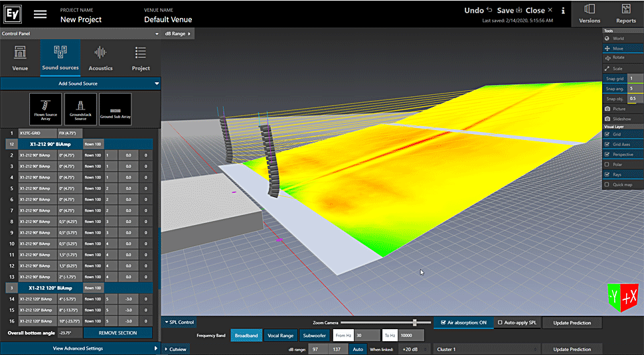Select row 1 X12TC-GRID
The height and width of the screenshot is (355, 644).
point(38,133)
